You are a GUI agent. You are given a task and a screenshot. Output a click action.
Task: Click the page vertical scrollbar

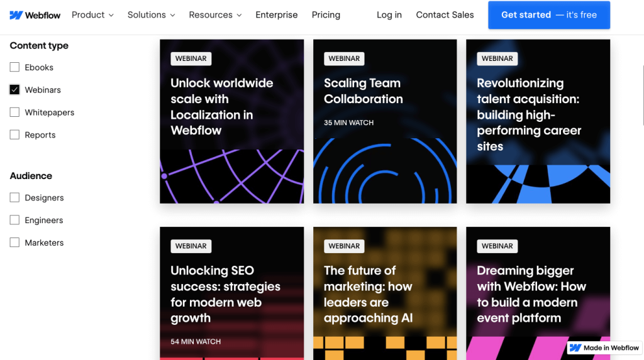[x=643, y=94]
